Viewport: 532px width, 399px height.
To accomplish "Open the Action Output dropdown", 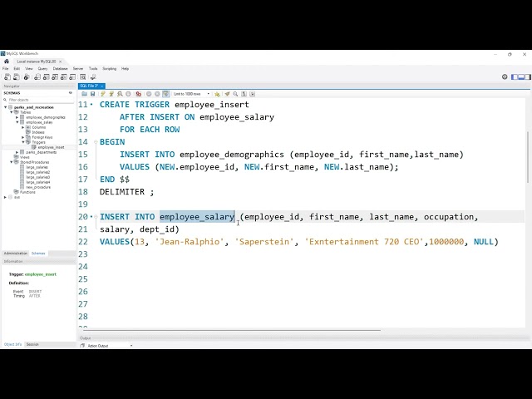I will point(131,346).
